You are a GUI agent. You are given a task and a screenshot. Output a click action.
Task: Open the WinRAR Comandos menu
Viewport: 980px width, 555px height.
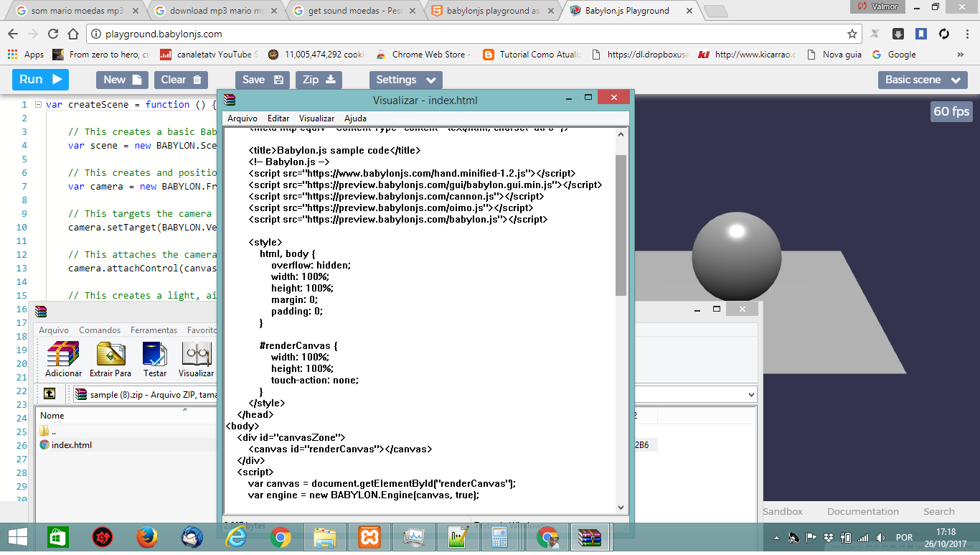coord(100,330)
